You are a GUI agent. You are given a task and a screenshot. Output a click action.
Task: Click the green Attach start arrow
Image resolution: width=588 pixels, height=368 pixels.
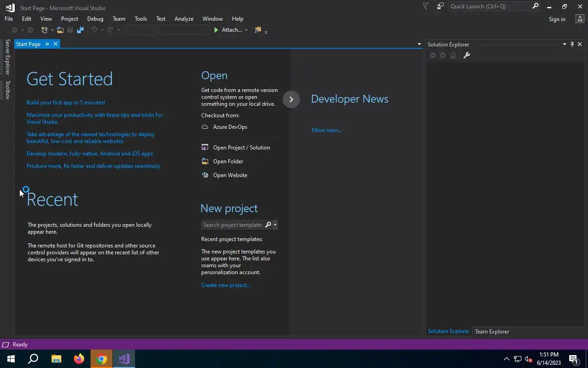[x=216, y=30]
